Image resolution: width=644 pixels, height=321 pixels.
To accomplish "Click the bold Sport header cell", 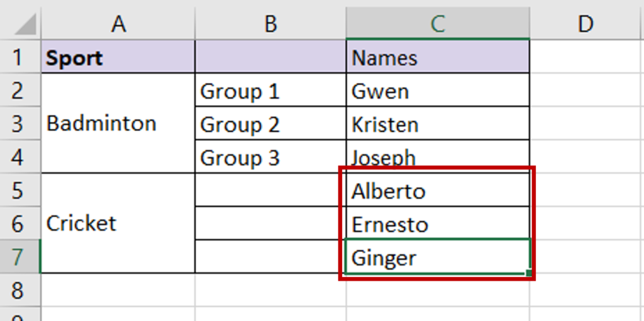I will [x=118, y=57].
